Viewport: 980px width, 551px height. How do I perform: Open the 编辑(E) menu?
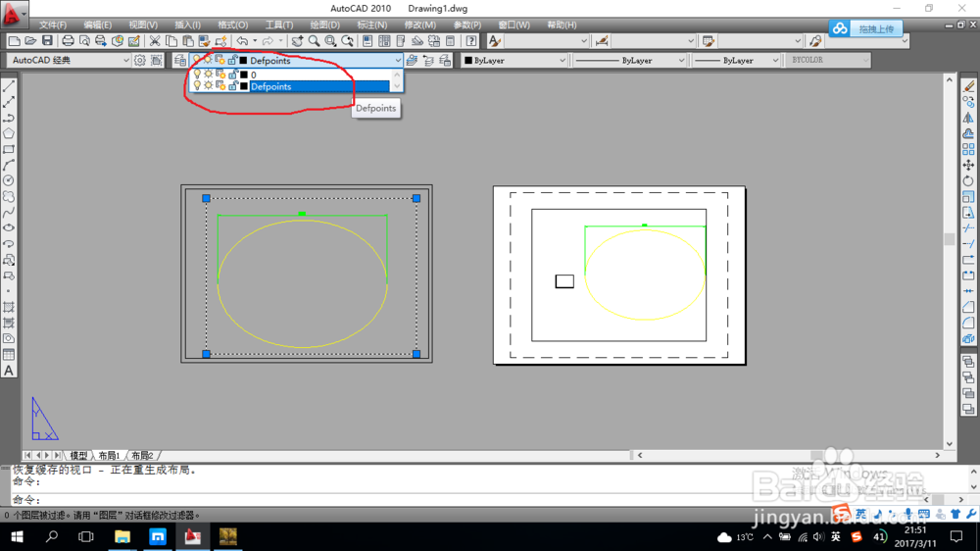(x=97, y=25)
